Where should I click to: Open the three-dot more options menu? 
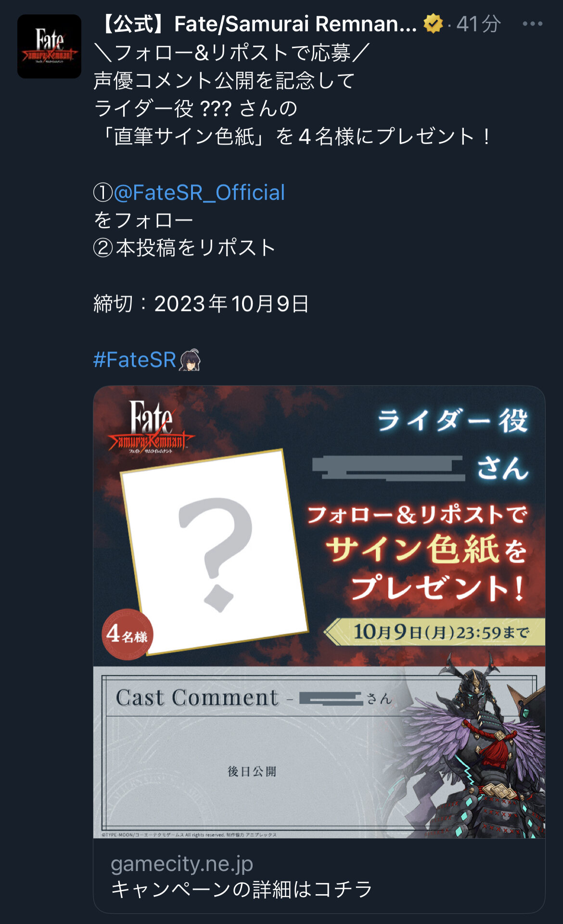(x=532, y=24)
